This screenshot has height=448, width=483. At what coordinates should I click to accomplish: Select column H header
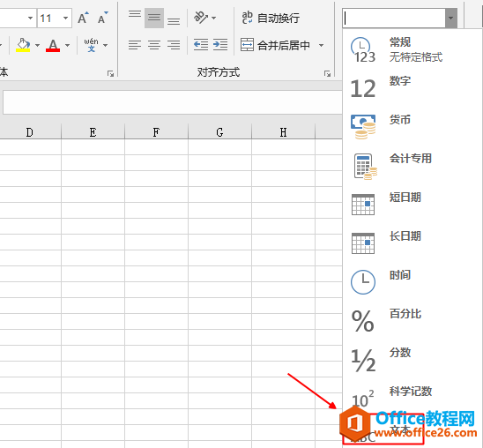click(284, 132)
